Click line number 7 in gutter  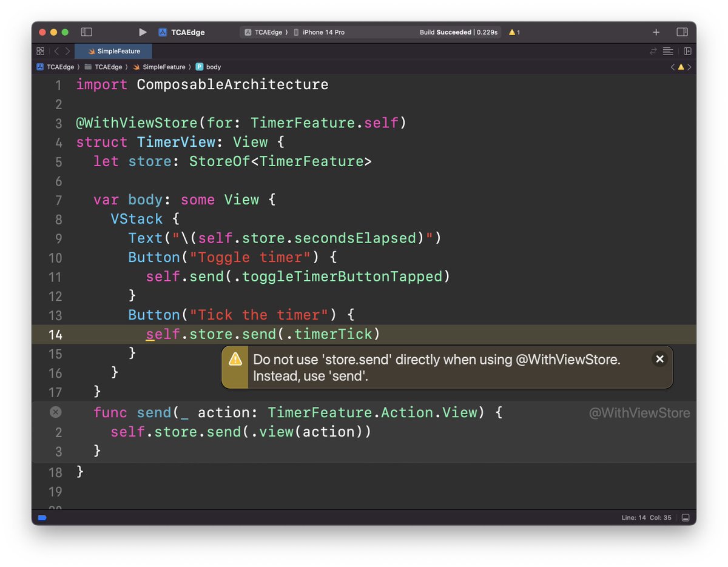pos(59,200)
